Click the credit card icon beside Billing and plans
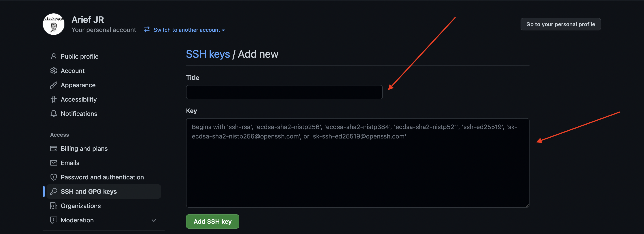This screenshot has height=234, width=644. (54, 148)
